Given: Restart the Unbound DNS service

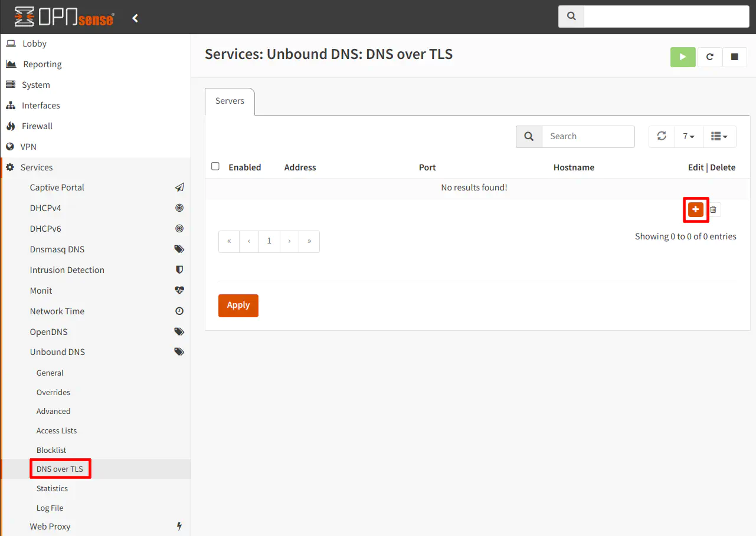Looking at the screenshot, I should click(710, 57).
